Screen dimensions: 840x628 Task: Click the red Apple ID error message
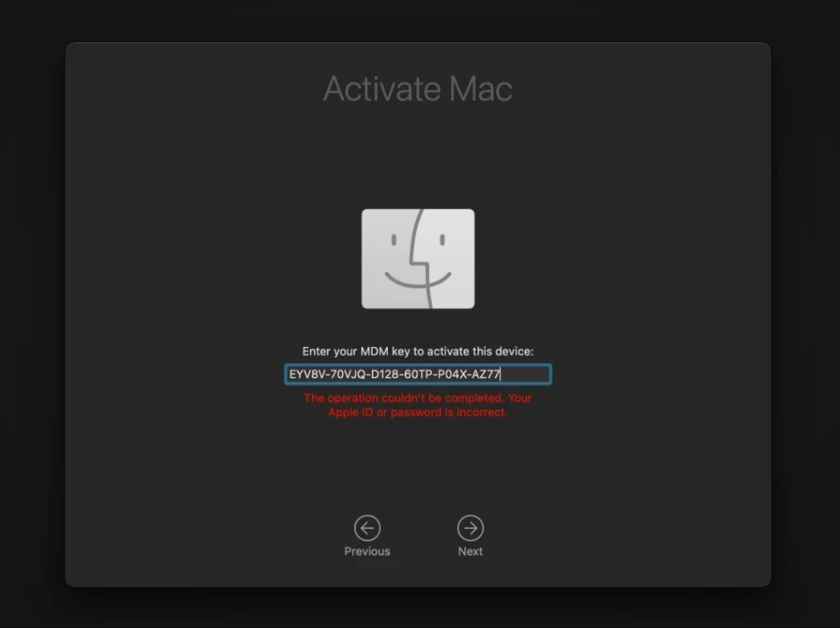418,404
